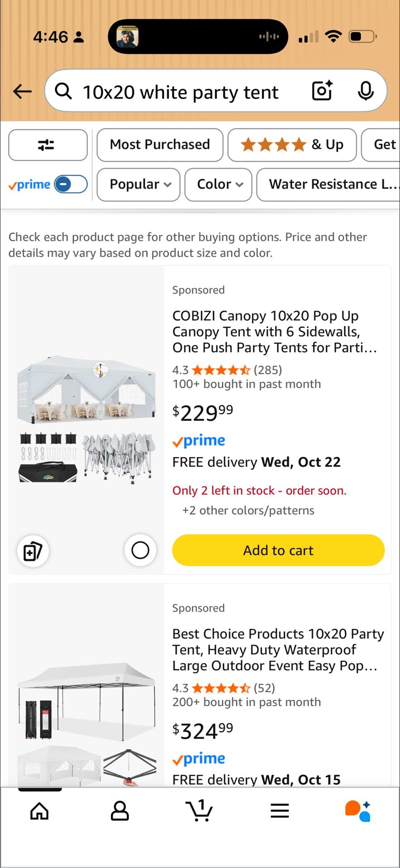
Task: Open the hamburger menu icon
Action: [280, 811]
